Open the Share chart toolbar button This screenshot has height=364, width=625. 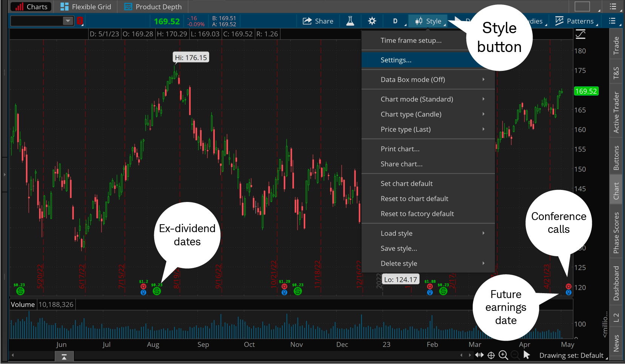point(318,21)
